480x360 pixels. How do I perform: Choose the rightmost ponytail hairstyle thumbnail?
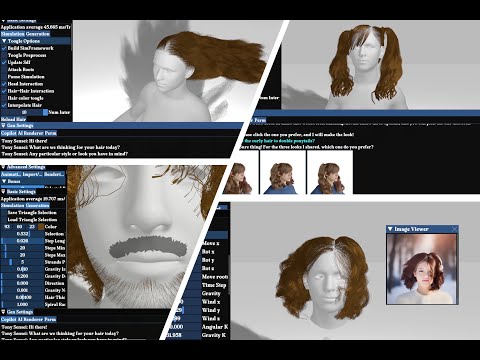(330, 172)
